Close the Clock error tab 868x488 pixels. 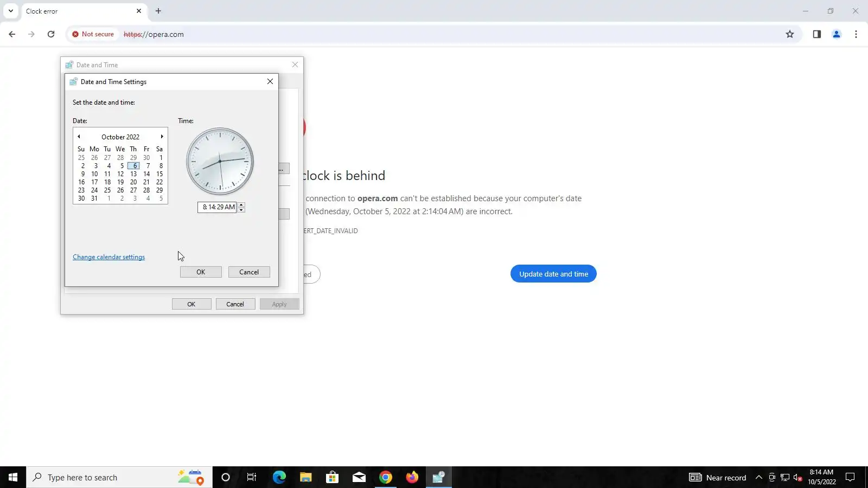(139, 11)
